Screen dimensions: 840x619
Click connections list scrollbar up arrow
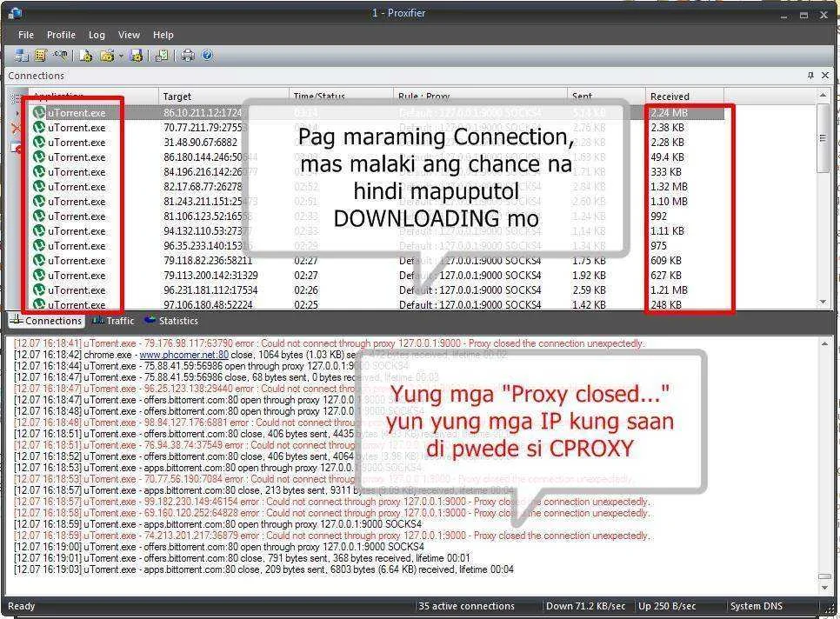[823, 95]
